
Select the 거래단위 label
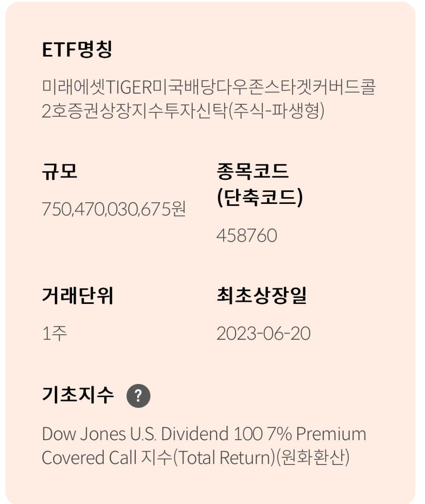point(78,295)
